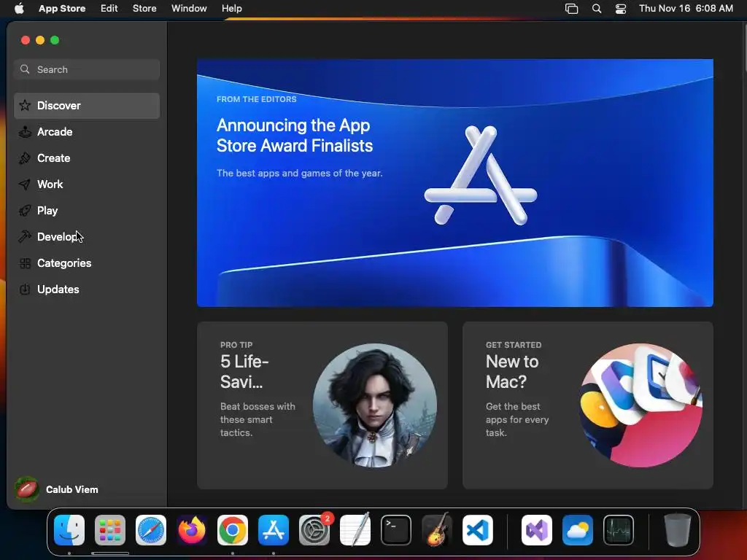
Task: Select Discover label in the sidebar
Action: coord(58,105)
